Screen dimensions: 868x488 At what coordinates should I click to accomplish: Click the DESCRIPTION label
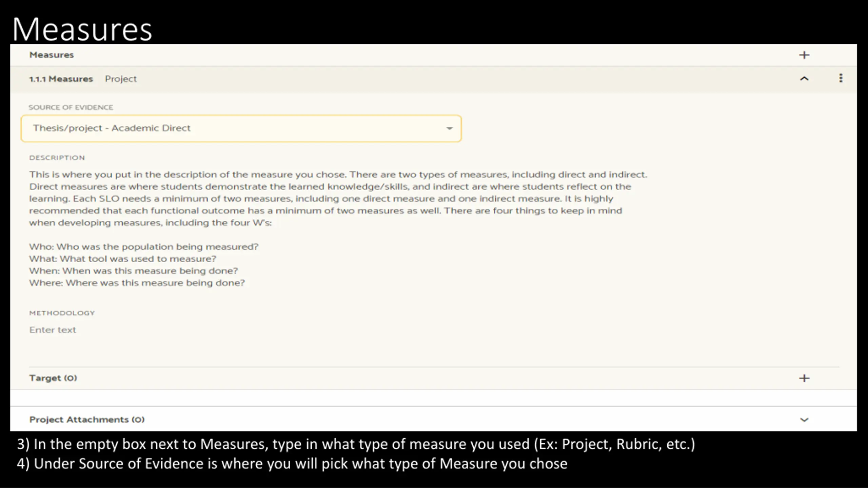(x=57, y=158)
